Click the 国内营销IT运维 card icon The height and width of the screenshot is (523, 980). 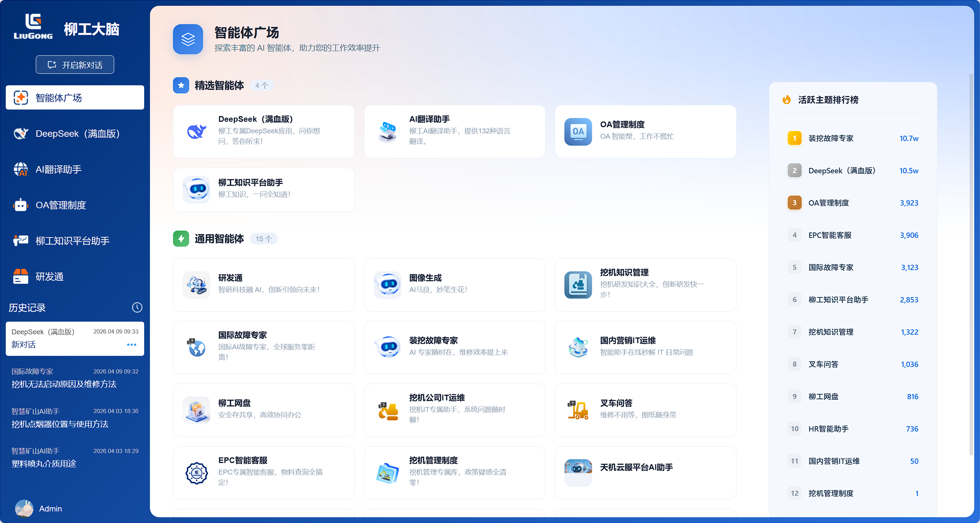578,347
